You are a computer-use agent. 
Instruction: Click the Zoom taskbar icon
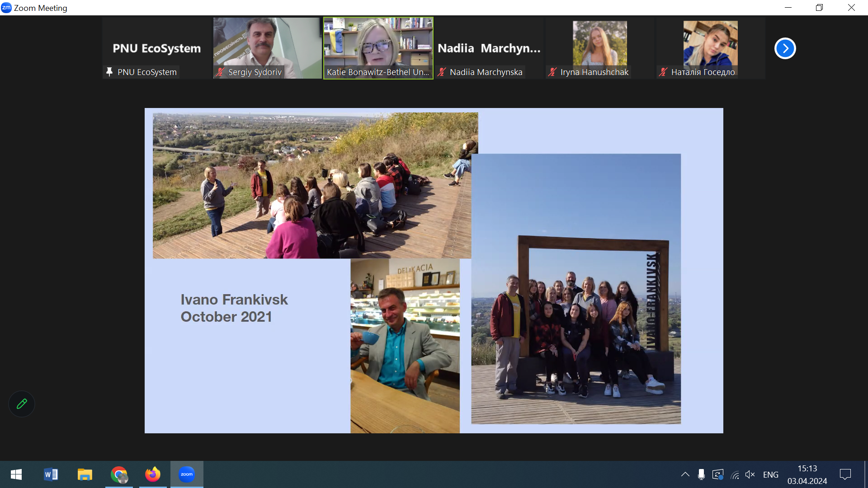tap(187, 474)
